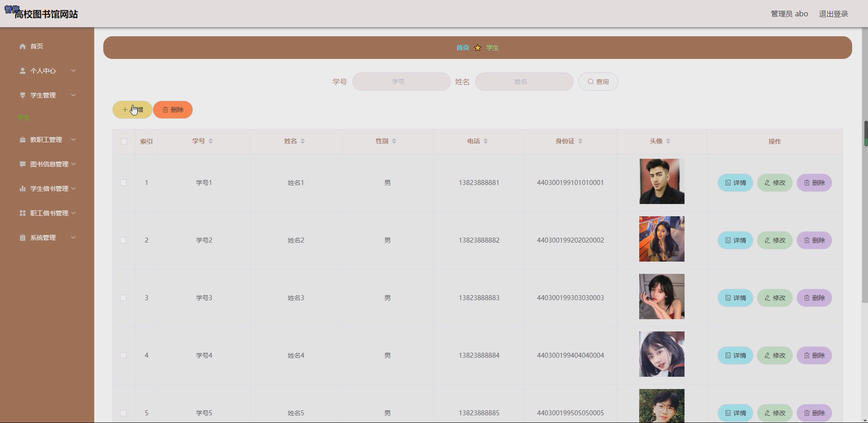Viewport: 868px width, 423px height.
Task: Open the avatar photo of 学号3
Action: [x=662, y=297]
